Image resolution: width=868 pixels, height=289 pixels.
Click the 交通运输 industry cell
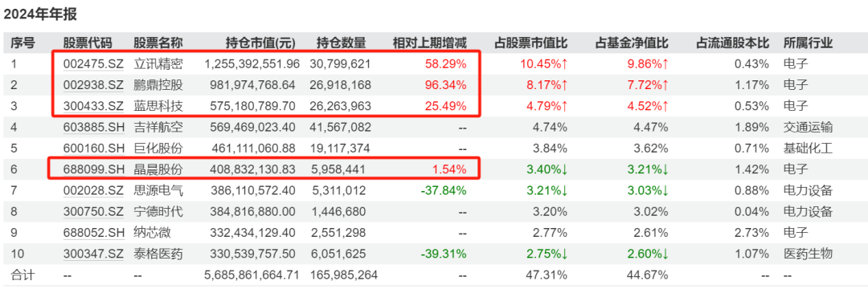tap(809, 127)
